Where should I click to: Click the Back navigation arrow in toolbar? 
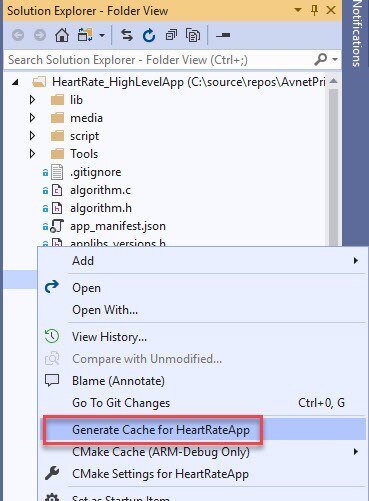[x=18, y=35]
